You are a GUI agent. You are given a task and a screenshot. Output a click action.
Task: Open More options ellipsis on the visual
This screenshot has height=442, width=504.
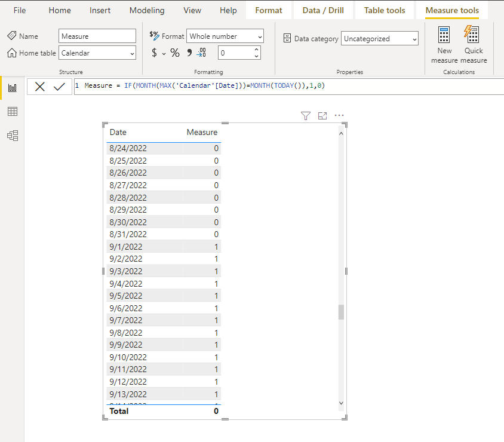coord(339,115)
